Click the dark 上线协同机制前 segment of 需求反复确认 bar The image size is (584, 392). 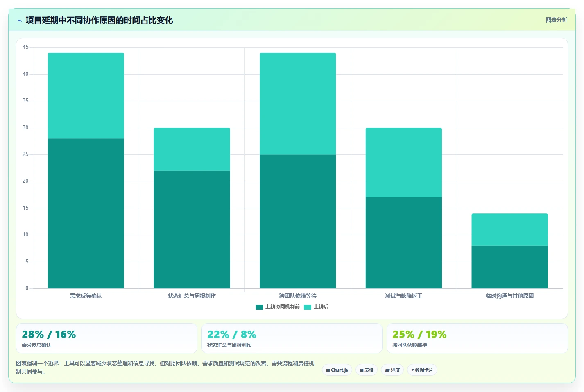point(86,213)
